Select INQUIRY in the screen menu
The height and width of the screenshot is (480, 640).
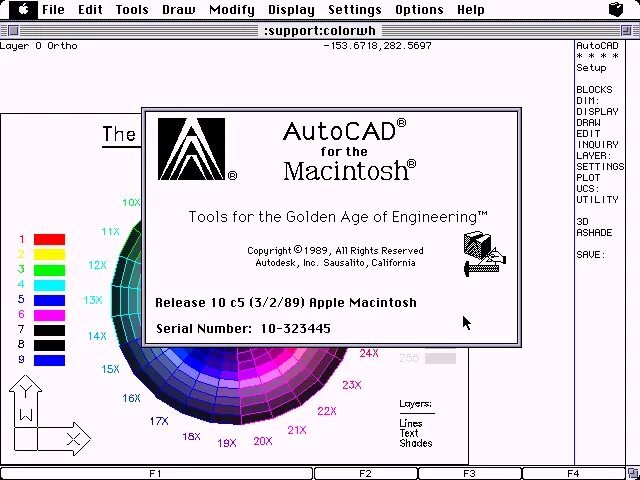[597, 145]
